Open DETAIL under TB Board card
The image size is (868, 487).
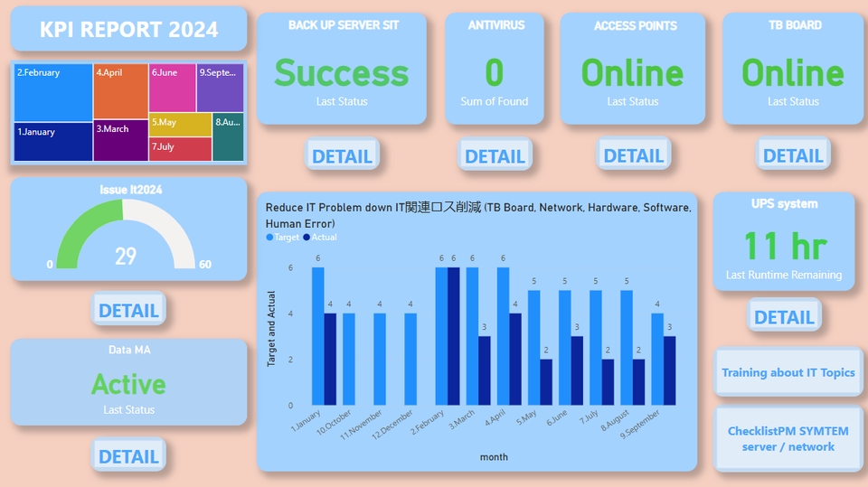click(x=793, y=155)
